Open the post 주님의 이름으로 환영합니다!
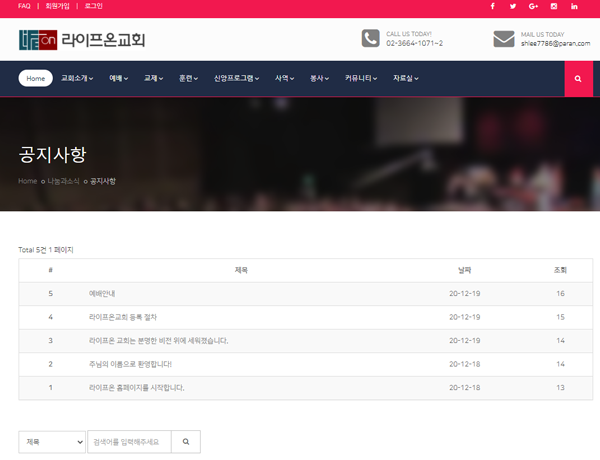Image resolution: width=600 pixels, height=460 pixels. point(130,364)
